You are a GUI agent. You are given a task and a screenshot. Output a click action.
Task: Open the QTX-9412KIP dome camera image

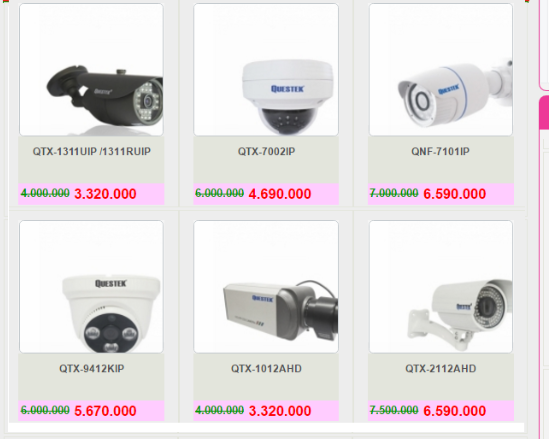91,287
